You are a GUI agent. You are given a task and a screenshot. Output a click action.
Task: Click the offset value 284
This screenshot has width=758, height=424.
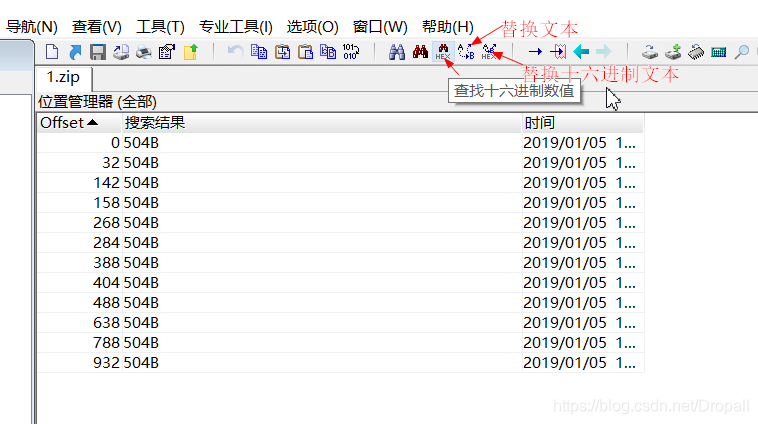pos(106,242)
